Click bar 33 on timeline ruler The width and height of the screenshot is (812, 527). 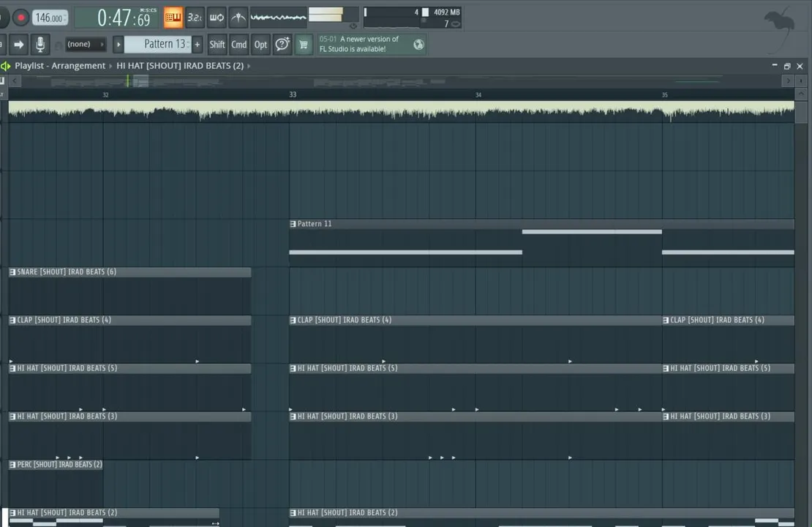293,95
